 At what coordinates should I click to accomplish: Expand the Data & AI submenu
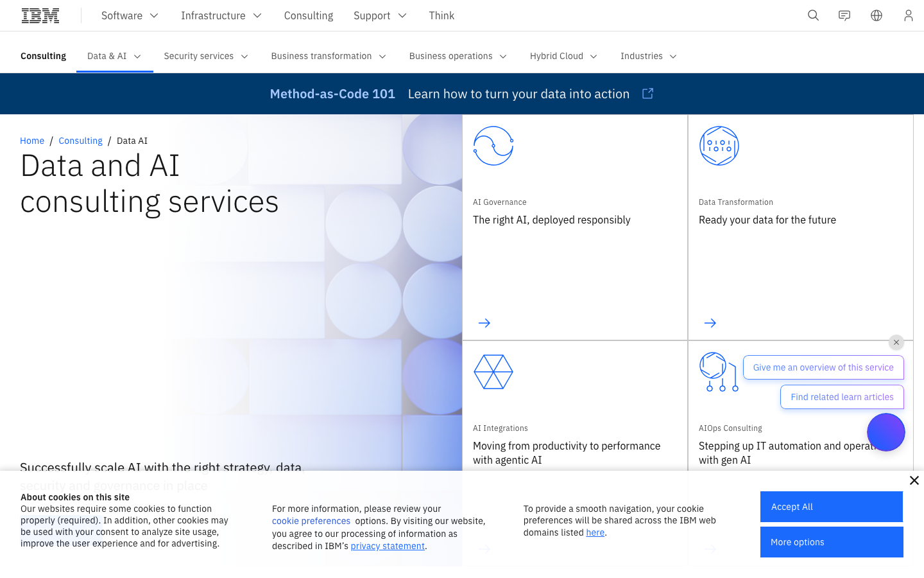(x=114, y=56)
